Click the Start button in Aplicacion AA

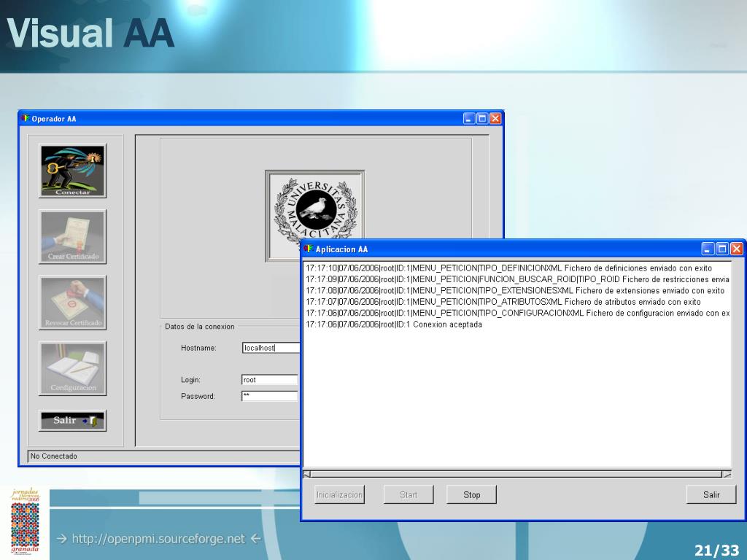point(409,495)
